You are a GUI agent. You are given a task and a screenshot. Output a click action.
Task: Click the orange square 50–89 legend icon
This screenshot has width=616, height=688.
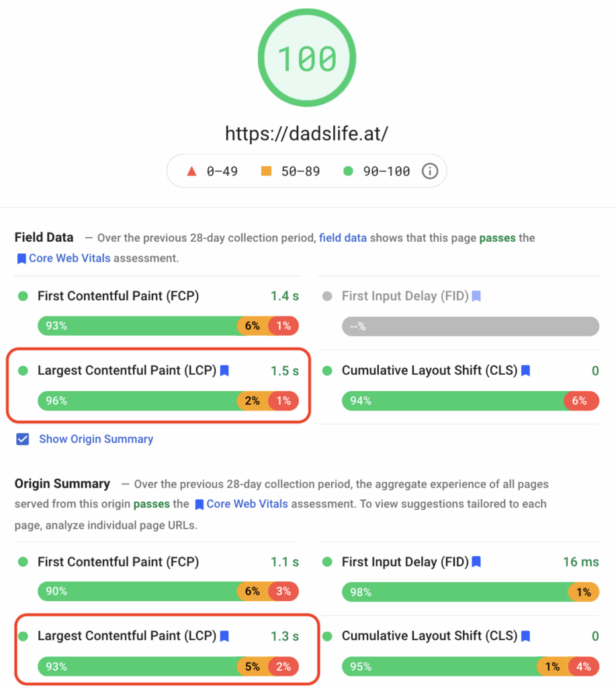[266, 171]
